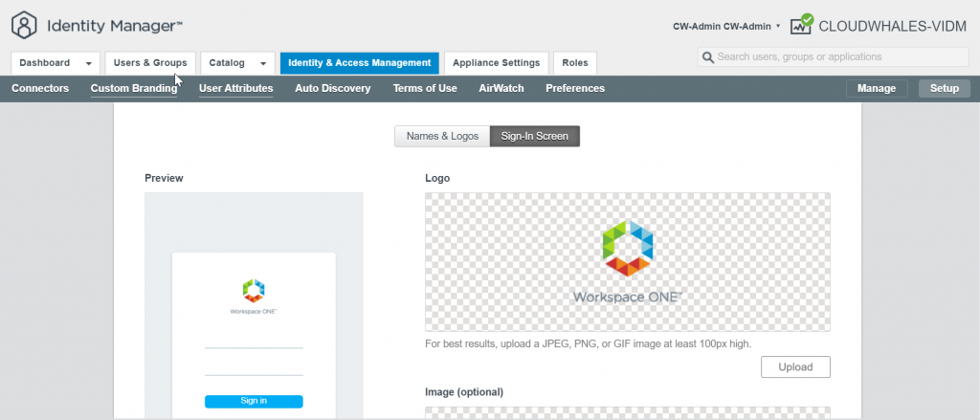Expand the Catalog dropdown arrow

click(x=263, y=63)
